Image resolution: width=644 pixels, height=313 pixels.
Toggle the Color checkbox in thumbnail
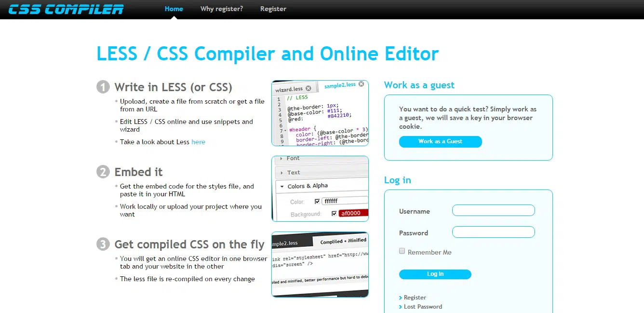coord(317,201)
